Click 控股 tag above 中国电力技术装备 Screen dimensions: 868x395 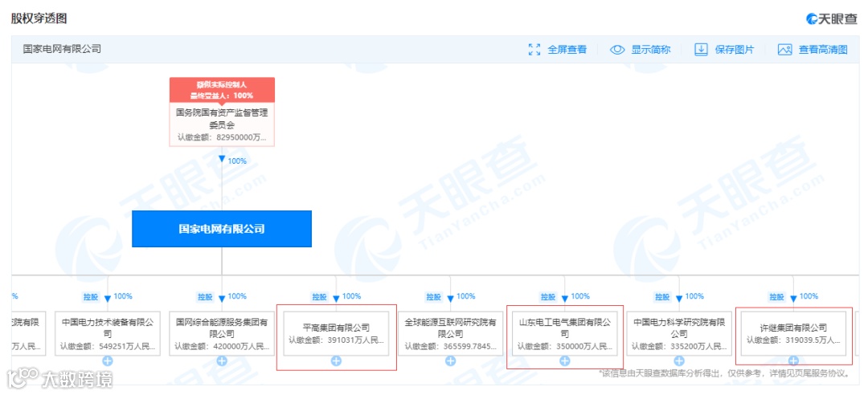91,297
